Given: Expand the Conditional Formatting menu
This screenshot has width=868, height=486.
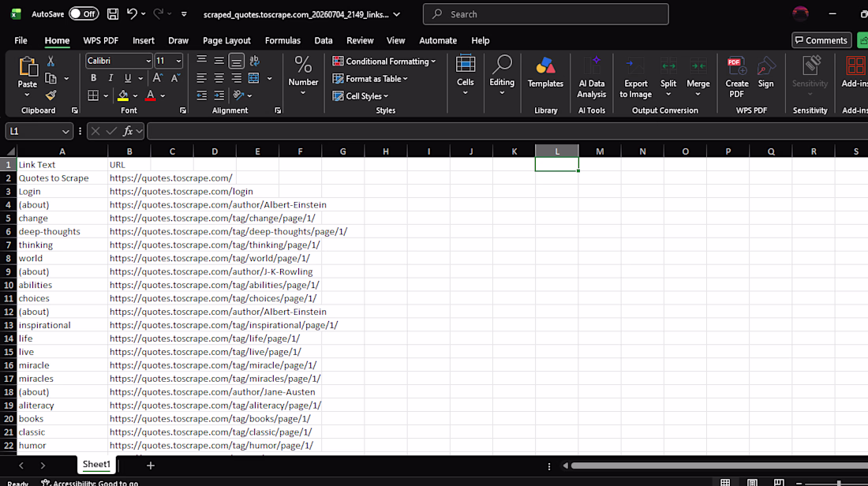Looking at the screenshot, I should click(383, 62).
